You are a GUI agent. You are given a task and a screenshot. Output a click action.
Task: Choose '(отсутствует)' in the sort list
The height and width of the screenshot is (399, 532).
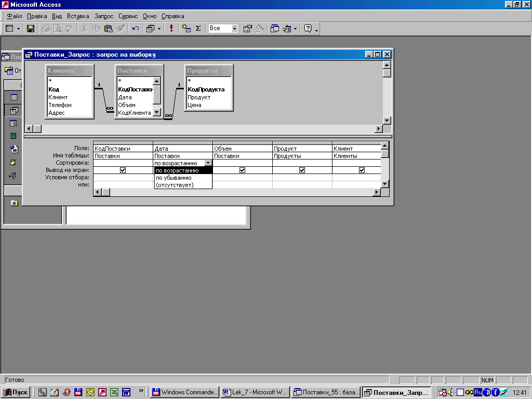click(x=183, y=185)
